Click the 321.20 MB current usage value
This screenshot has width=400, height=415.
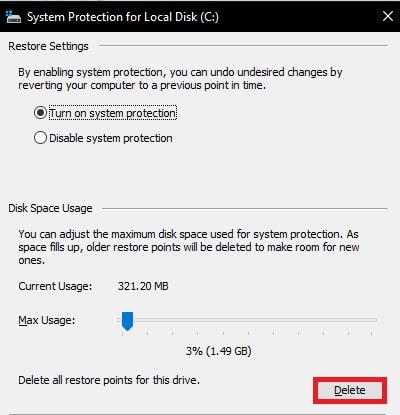pyautogui.click(x=143, y=286)
